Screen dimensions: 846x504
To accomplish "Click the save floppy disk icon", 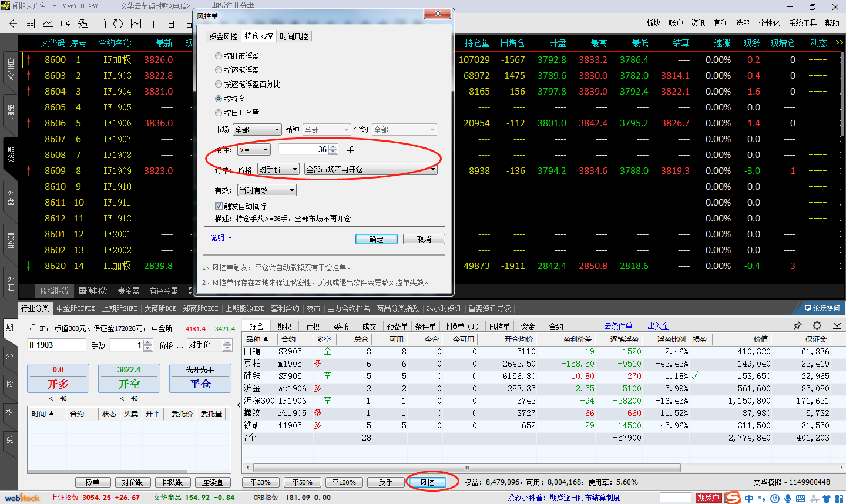I will click(100, 23).
